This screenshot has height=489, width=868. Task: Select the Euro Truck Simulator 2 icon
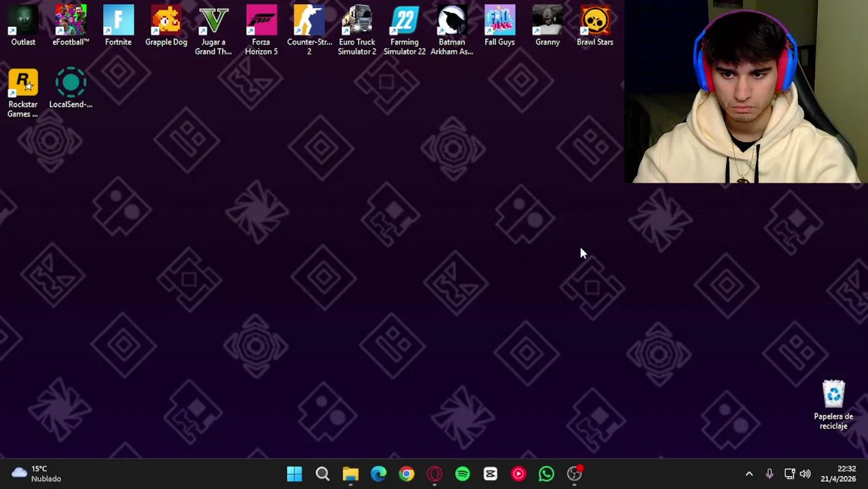(x=357, y=30)
